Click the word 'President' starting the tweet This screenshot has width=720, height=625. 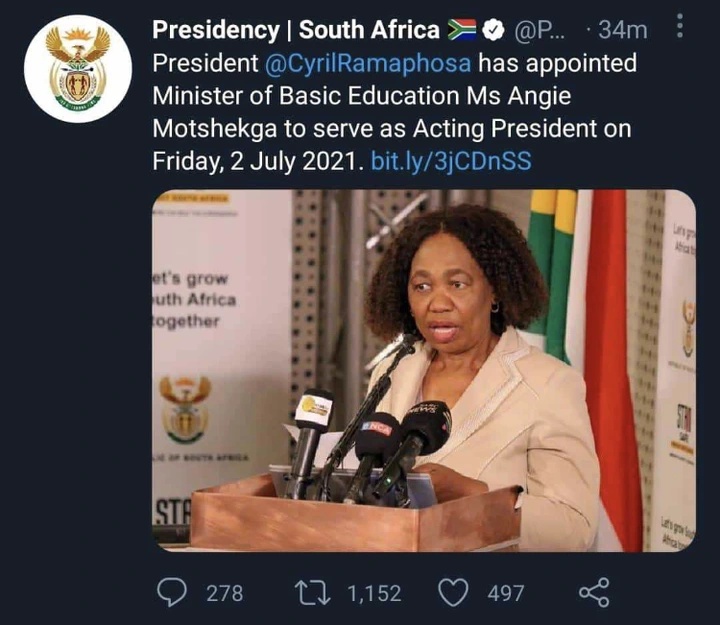[x=204, y=65]
